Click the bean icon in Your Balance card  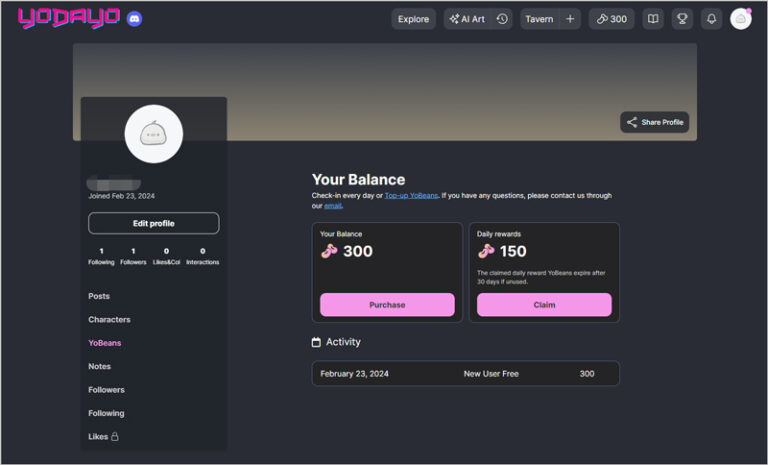(329, 251)
